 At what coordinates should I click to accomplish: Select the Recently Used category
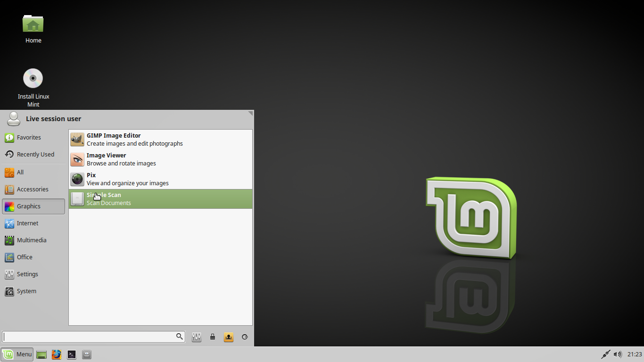(x=33, y=155)
